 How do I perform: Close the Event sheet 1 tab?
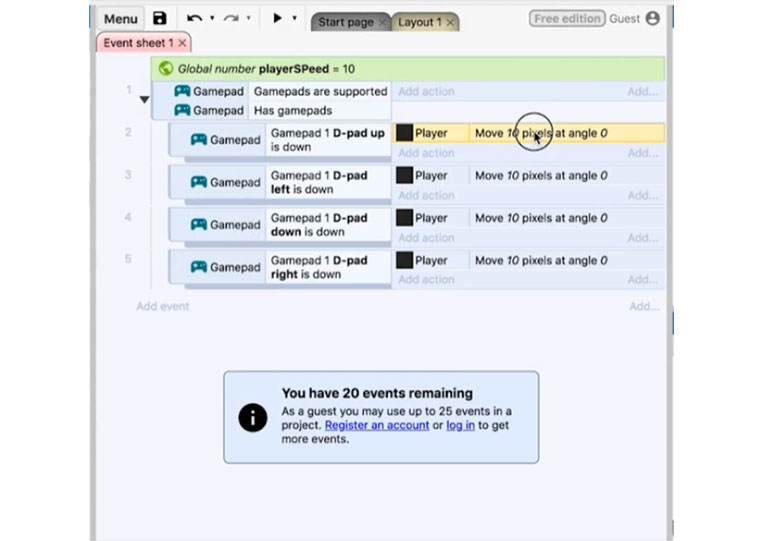[x=182, y=43]
